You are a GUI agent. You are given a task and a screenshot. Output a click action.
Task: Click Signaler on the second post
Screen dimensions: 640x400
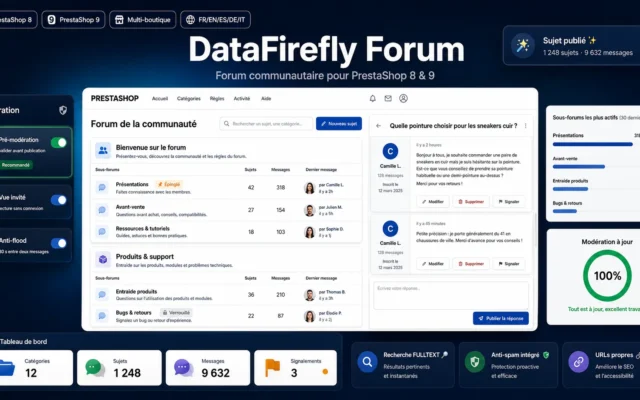pyautogui.click(x=509, y=264)
